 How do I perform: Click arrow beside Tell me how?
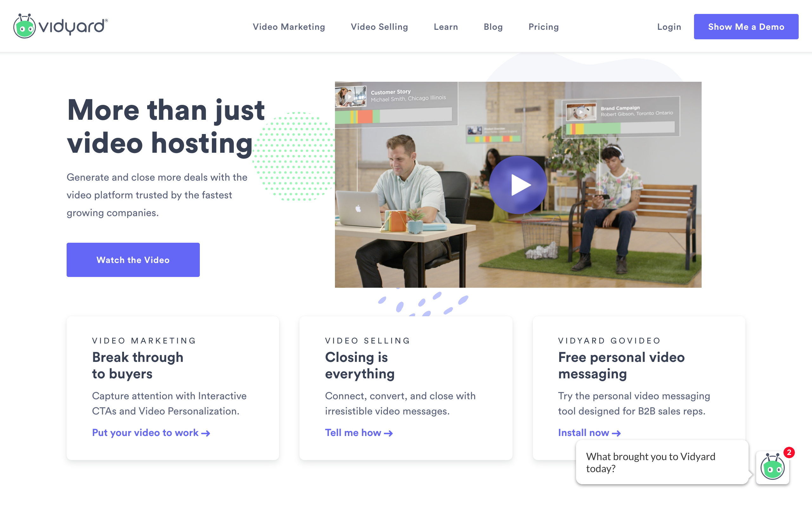pos(388,433)
